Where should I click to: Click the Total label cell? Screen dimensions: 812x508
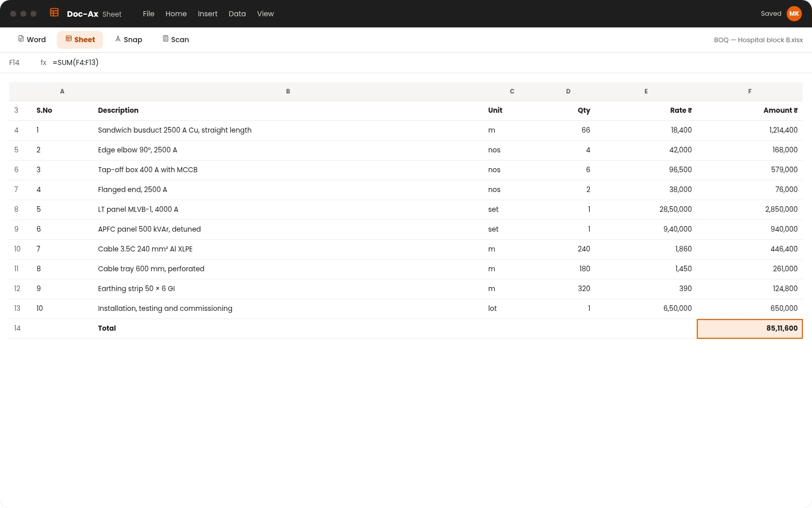288,329
